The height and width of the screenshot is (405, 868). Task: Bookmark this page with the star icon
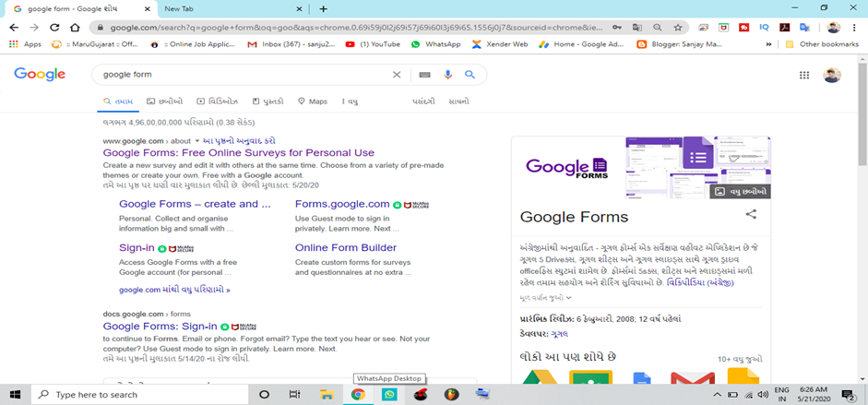[x=678, y=28]
